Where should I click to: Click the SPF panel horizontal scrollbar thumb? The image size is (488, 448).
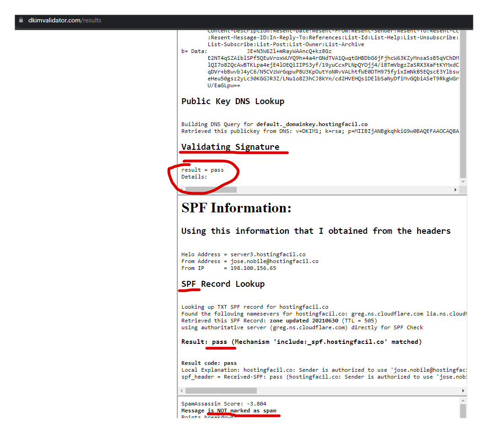click(x=221, y=391)
